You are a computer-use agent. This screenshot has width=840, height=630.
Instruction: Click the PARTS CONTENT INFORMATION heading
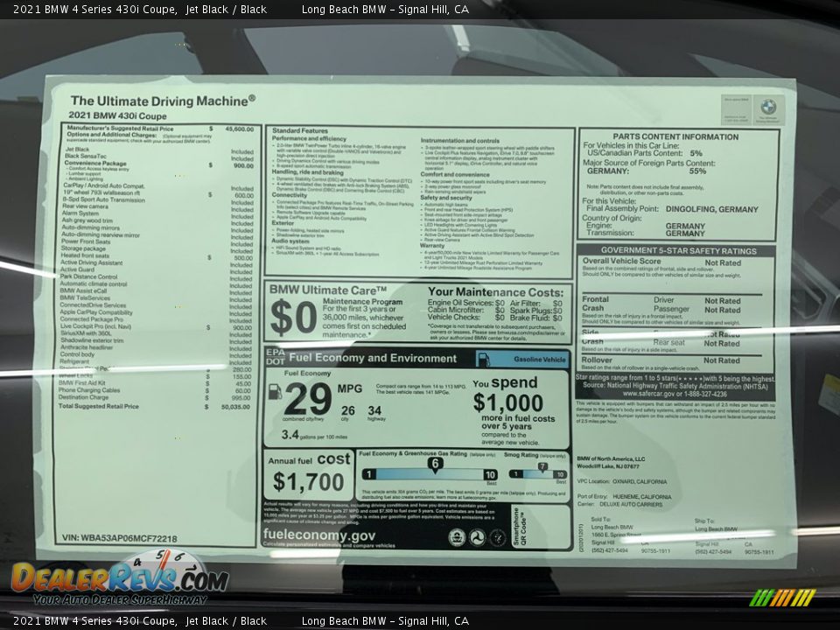(x=675, y=137)
